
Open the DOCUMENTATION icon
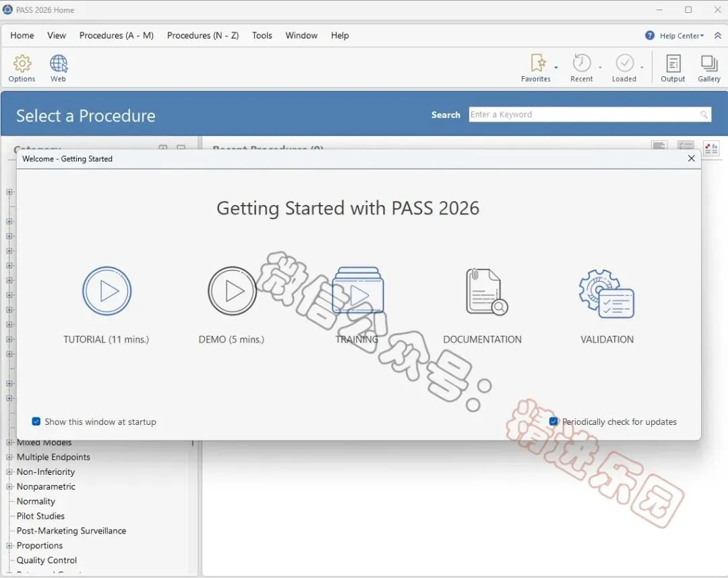(x=487, y=292)
